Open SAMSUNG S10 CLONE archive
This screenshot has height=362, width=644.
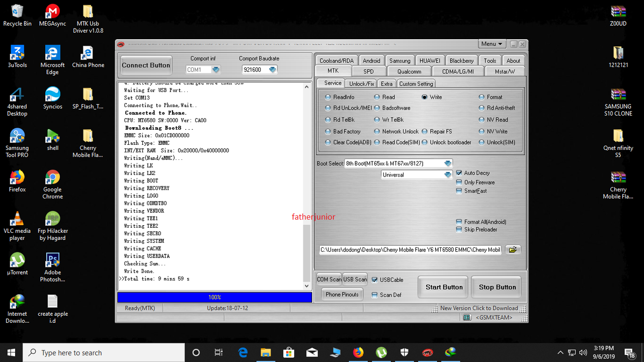pyautogui.click(x=618, y=102)
